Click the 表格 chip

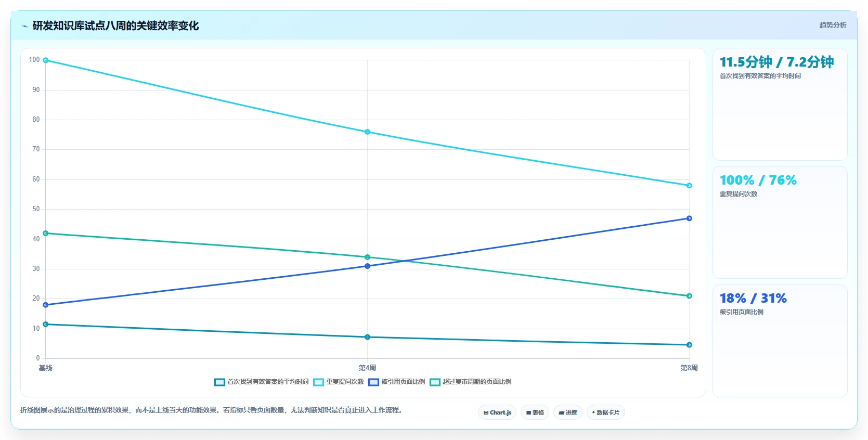(535, 412)
